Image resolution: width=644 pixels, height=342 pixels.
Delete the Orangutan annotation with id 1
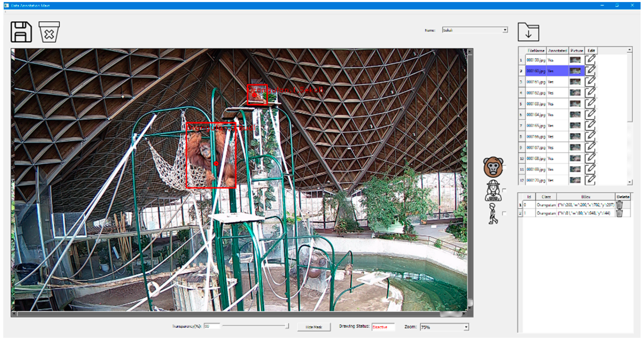click(619, 213)
